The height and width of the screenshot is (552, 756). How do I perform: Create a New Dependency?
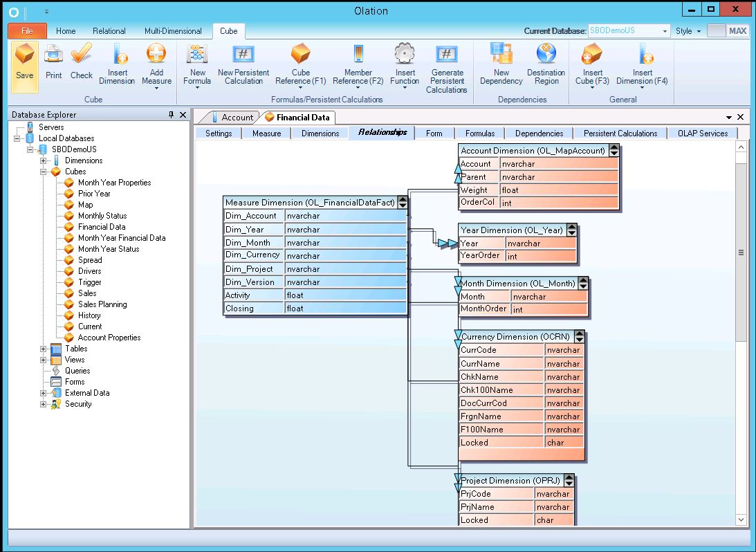tap(501, 65)
